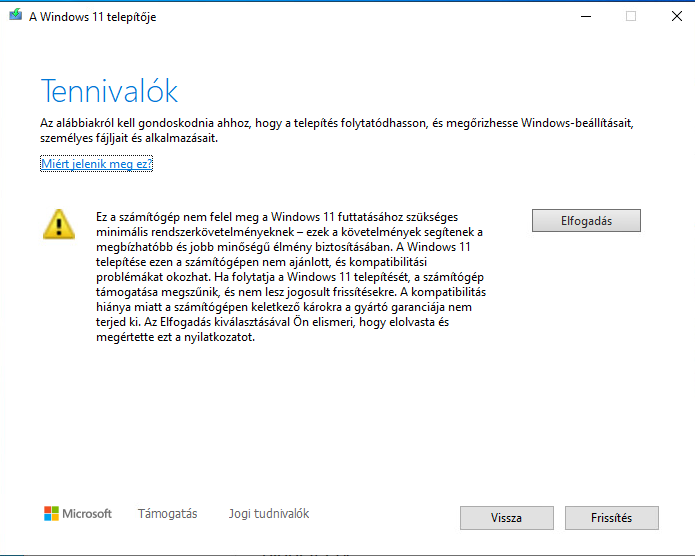Click the Elfogadás button

tap(586, 220)
